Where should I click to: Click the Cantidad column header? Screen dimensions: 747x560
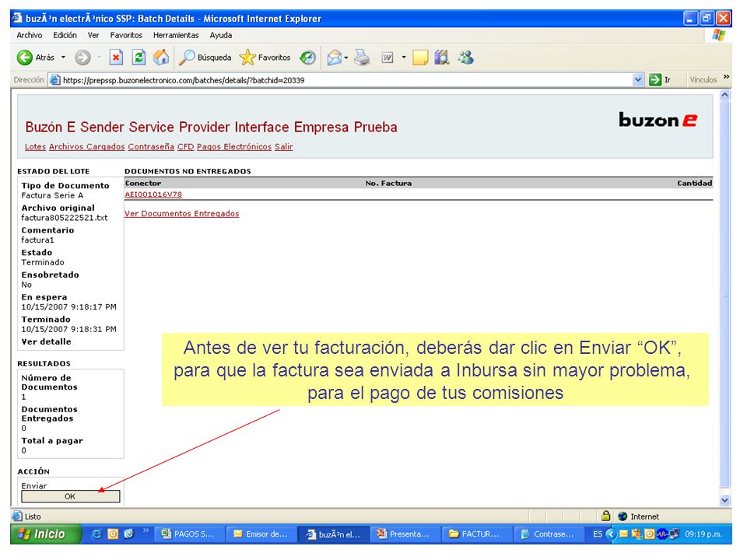[695, 183]
